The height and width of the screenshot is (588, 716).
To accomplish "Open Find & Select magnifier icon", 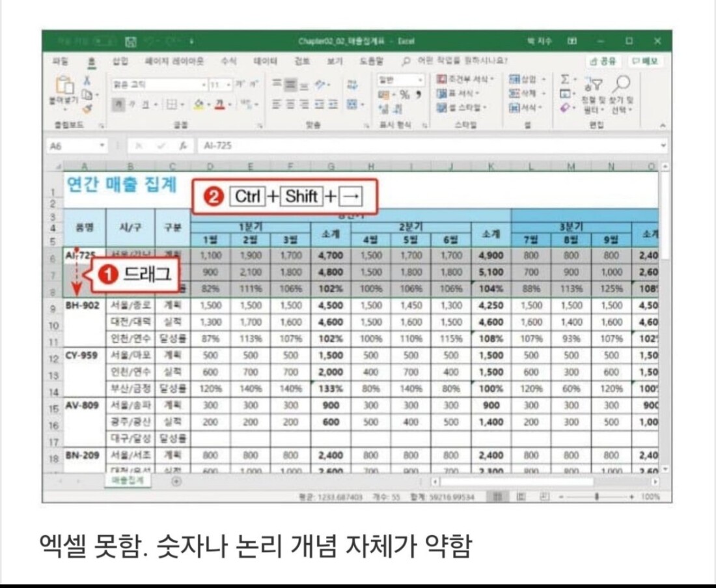I will tap(623, 83).
